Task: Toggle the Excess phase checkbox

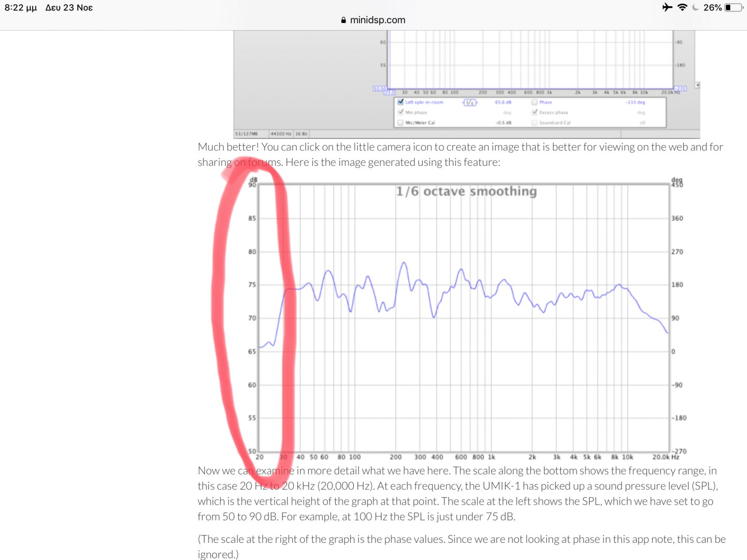Action: click(x=534, y=112)
